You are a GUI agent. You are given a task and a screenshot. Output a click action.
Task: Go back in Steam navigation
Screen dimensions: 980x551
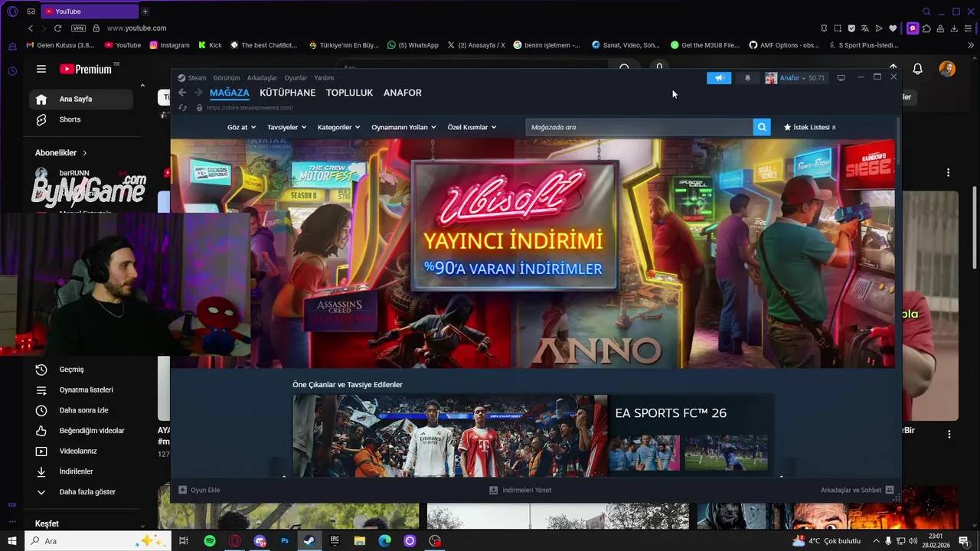click(x=182, y=93)
